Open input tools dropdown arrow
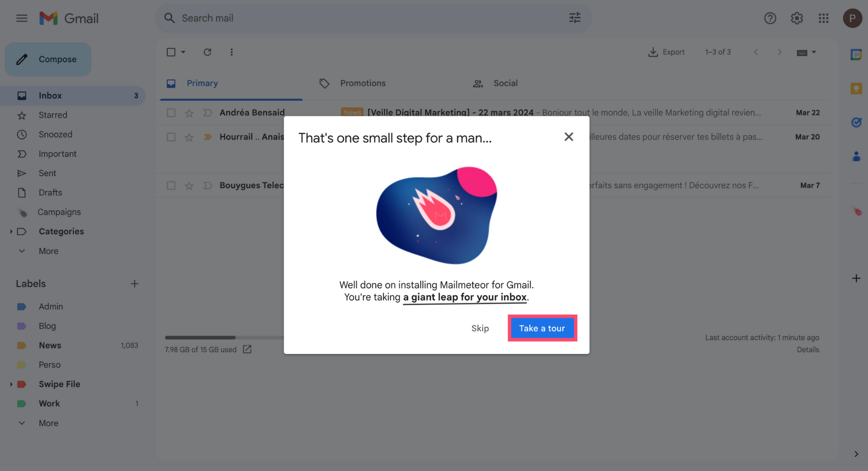 click(x=814, y=52)
